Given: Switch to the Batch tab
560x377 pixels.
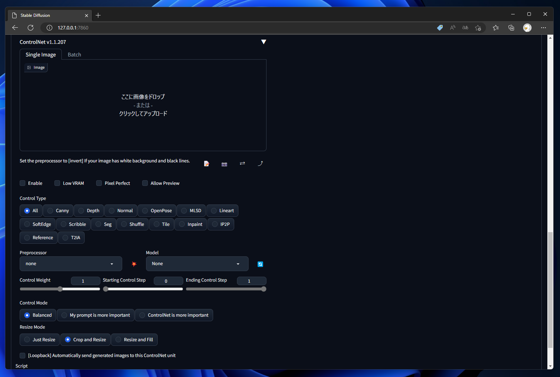Looking at the screenshot, I should coord(74,55).
